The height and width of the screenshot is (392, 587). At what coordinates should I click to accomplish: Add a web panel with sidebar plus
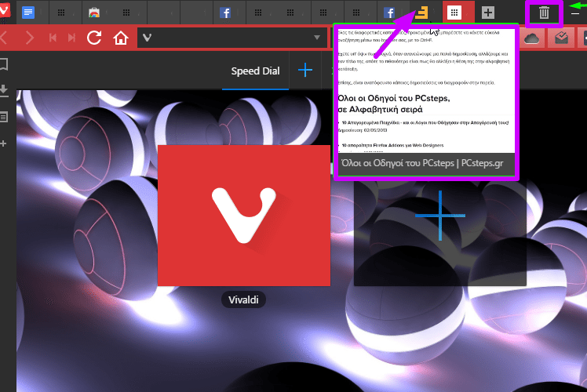coord(3,143)
